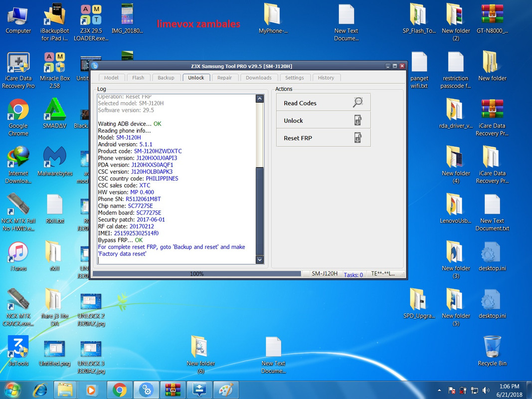Click the Reset FRP button
The width and height of the screenshot is (532, 399).
pyautogui.click(x=324, y=138)
